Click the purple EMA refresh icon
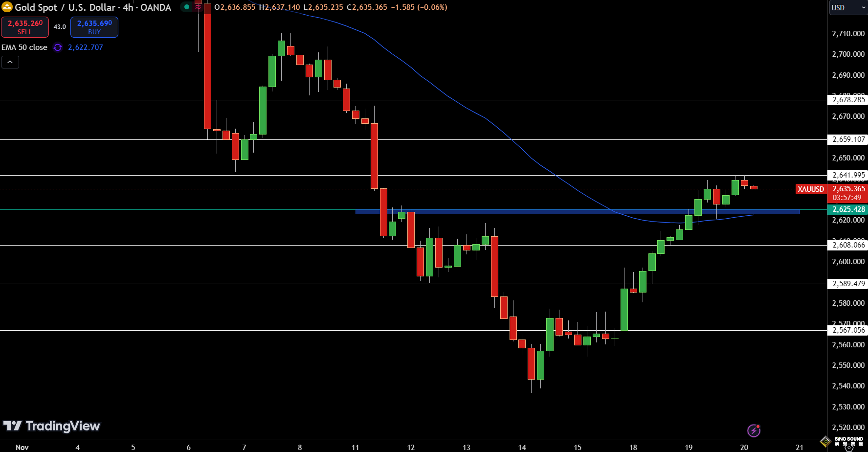 (58, 47)
